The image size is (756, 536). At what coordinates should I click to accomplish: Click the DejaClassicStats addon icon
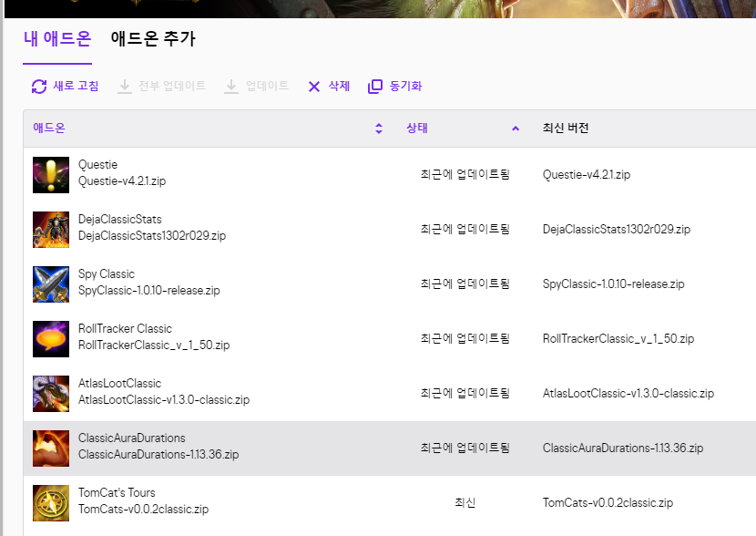click(51, 229)
